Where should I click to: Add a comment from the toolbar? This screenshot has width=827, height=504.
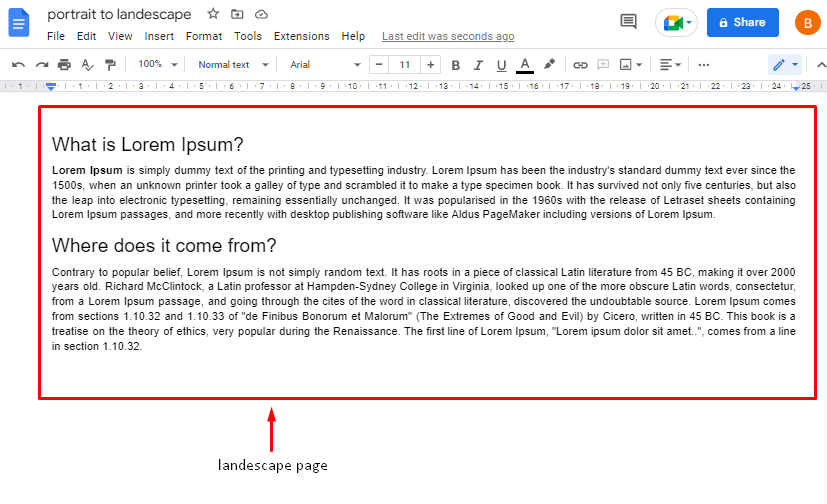[603, 64]
